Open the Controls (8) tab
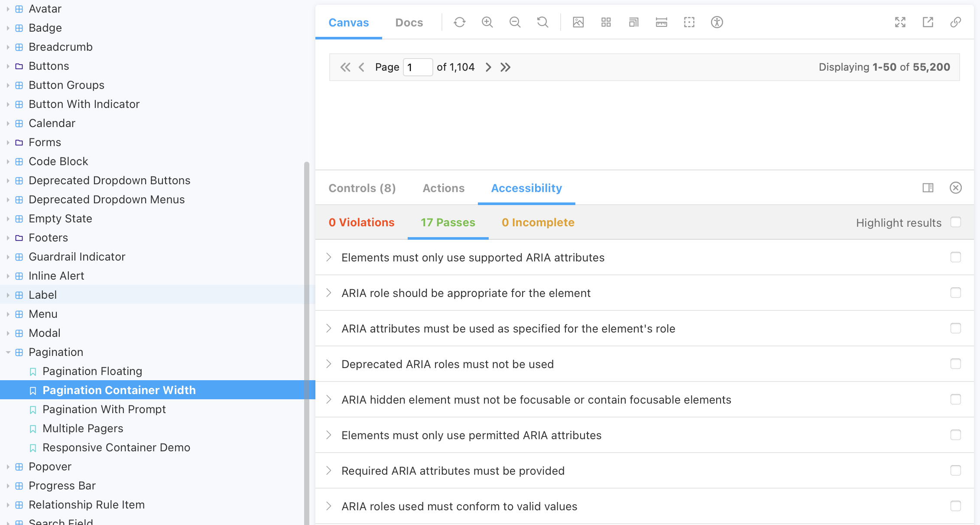The width and height of the screenshot is (980, 525). (x=362, y=188)
